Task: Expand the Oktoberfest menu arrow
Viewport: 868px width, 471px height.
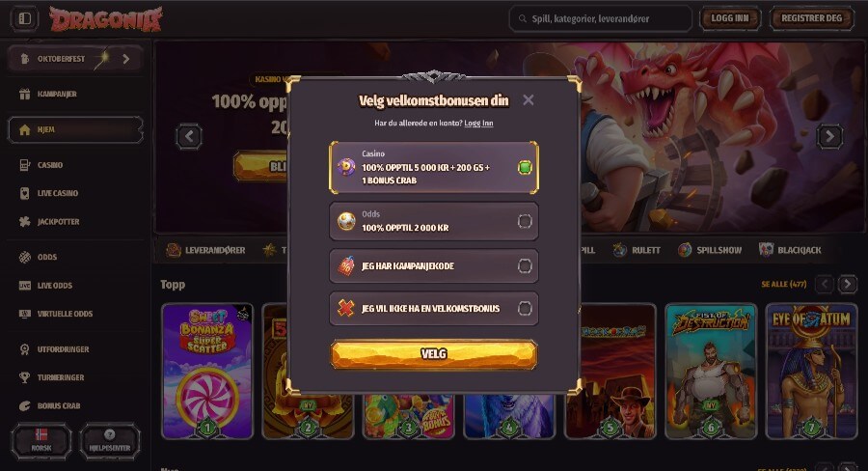Action: [126, 59]
